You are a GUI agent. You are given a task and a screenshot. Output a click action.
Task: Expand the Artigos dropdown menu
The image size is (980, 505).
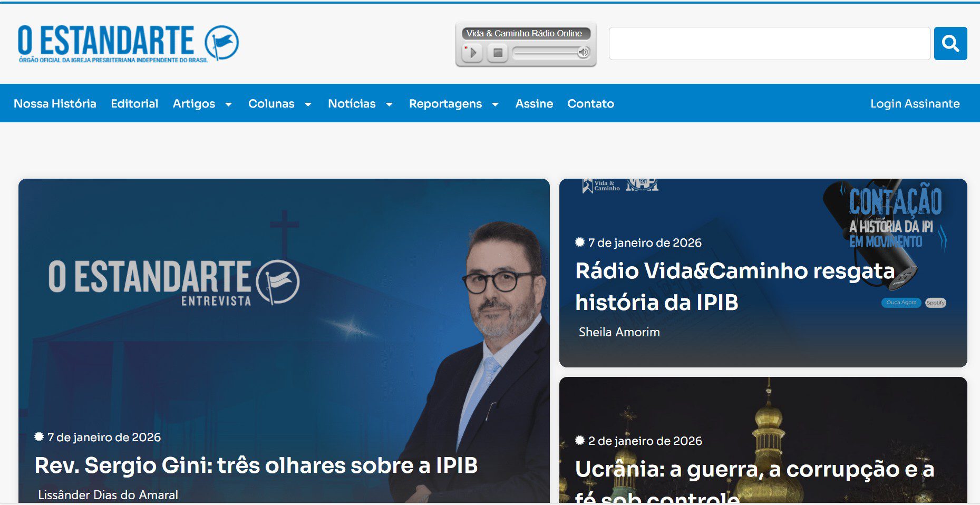(228, 104)
